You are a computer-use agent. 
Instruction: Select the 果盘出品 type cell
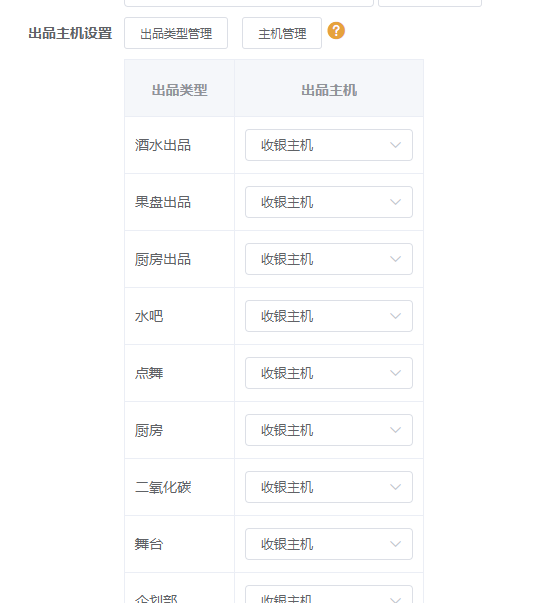(x=180, y=202)
